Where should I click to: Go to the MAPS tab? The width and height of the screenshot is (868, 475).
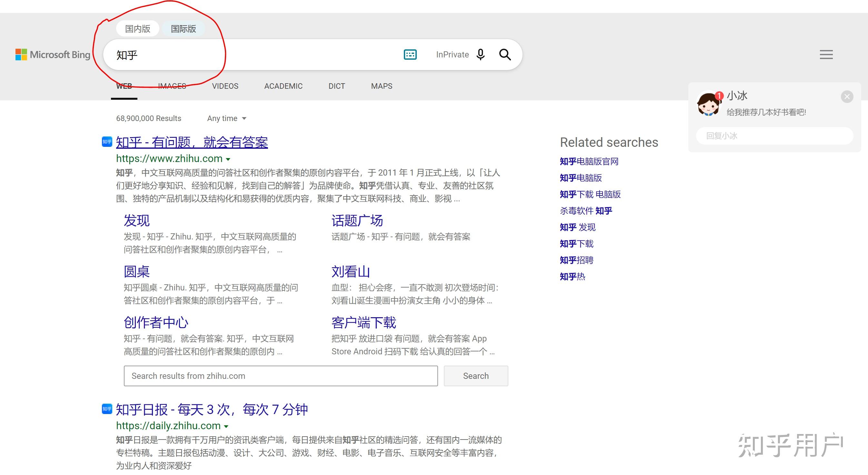point(382,86)
